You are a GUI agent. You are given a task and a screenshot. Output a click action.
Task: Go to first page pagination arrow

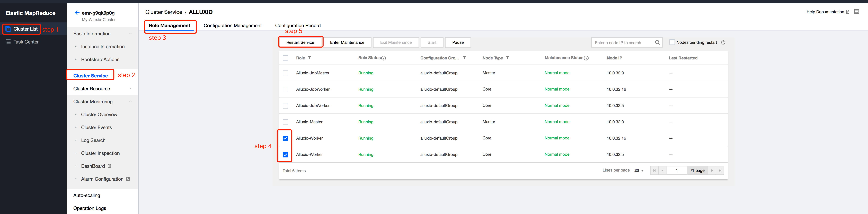pyautogui.click(x=654, y=171)
